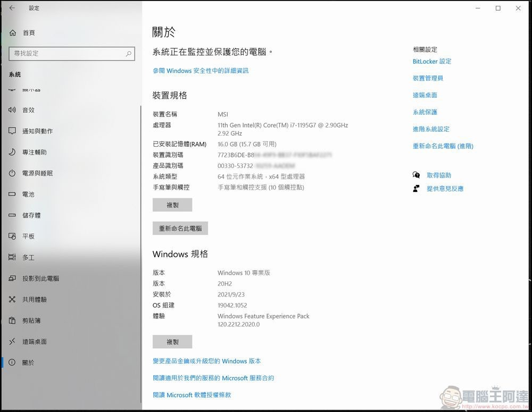Click the RAM value 16.0 GB (15.7 GB 可用)

coord(247,144)
